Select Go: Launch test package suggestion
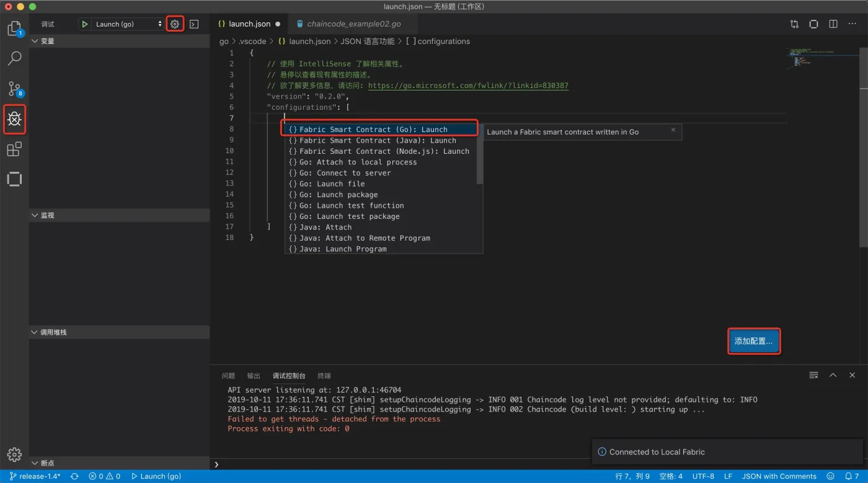 pos(381,216)
